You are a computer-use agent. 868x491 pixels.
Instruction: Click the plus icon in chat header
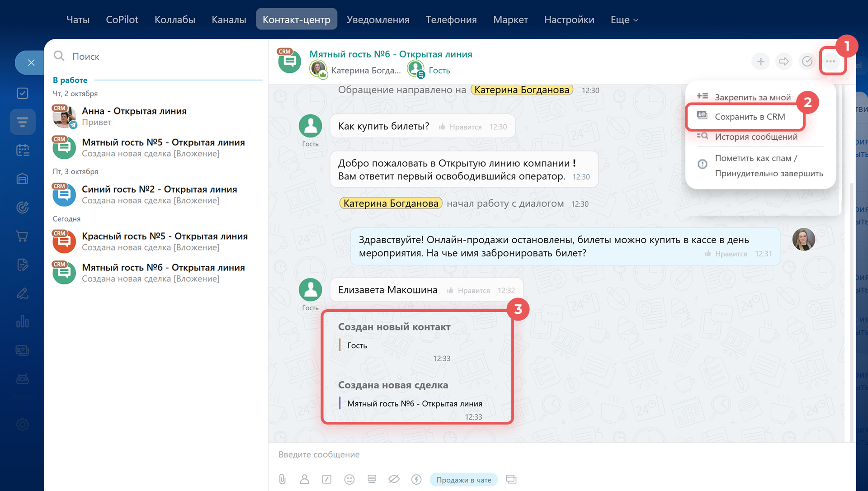760,61
